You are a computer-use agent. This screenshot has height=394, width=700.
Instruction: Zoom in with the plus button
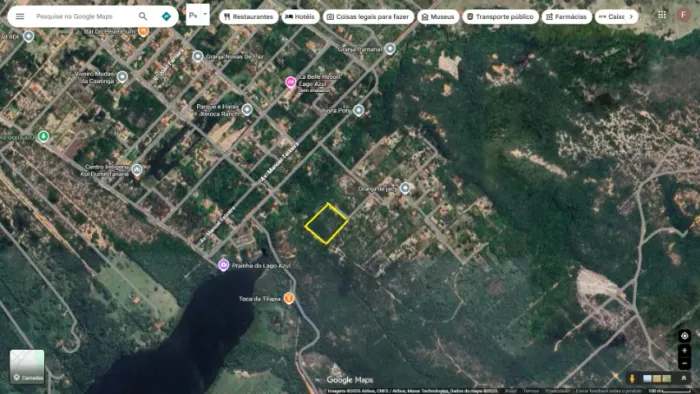pos(684,351)
